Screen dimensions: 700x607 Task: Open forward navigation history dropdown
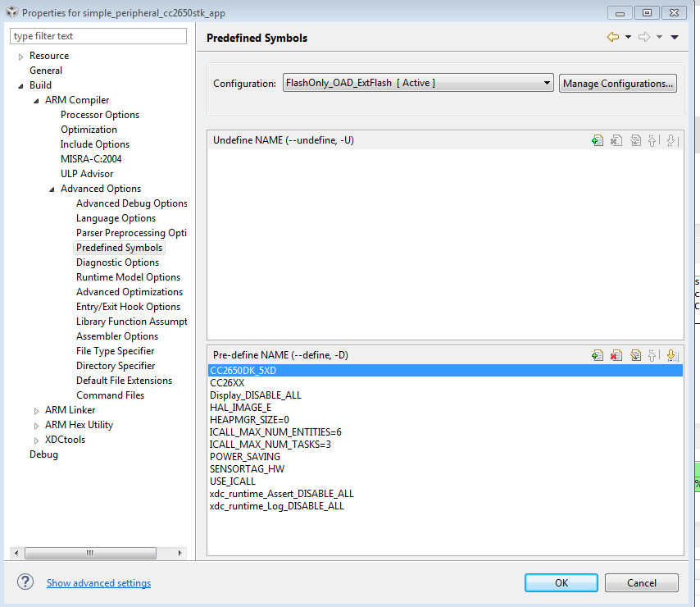659,37
